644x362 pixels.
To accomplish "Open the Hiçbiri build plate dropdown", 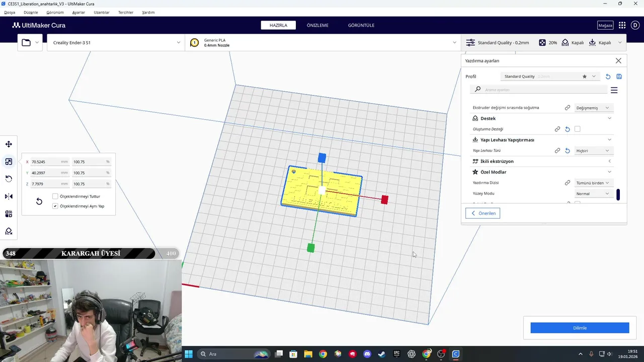I will (593, 151).
